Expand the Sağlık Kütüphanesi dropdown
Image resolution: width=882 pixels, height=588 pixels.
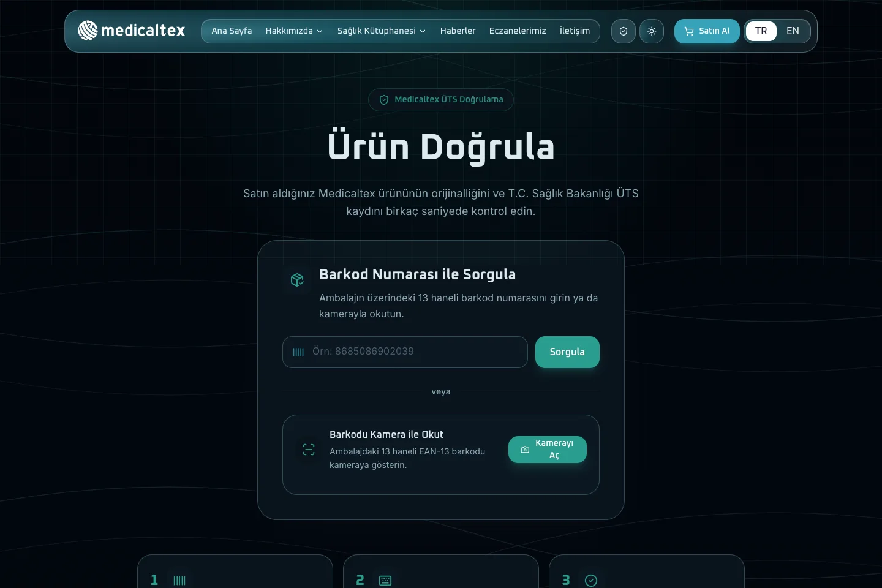pyautogui.click(x=382, y=31)
